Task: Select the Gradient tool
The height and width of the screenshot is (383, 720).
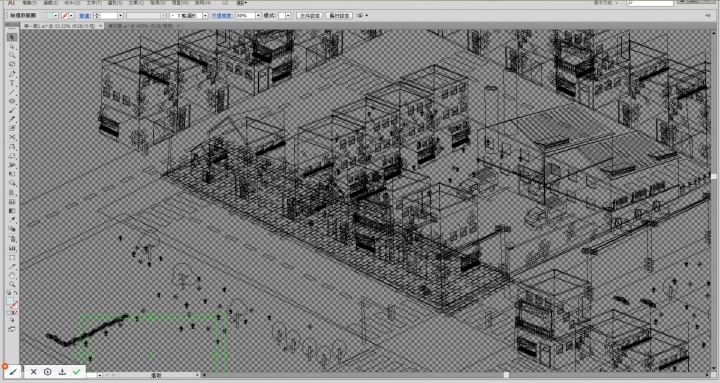Action: tap(12, 211)
